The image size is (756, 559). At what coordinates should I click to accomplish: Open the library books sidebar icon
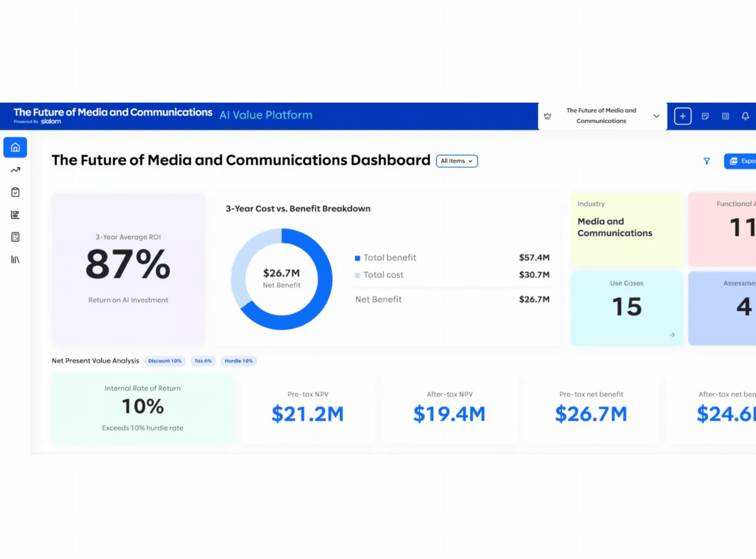tap(15, 259)
